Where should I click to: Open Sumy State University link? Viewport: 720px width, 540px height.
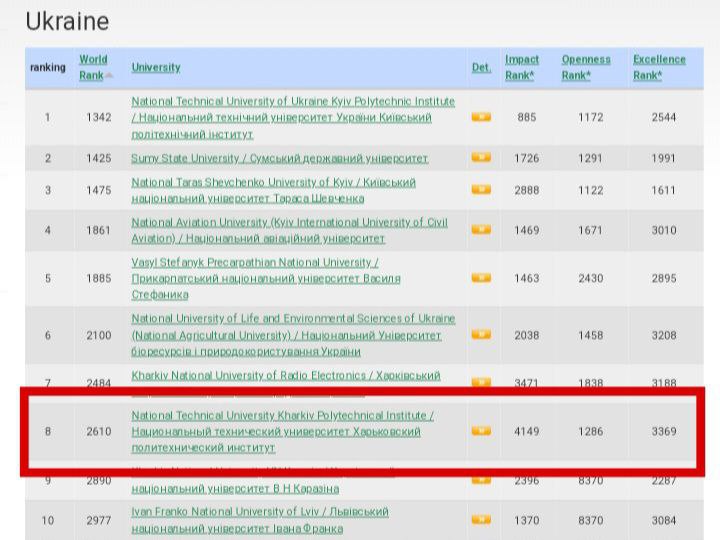coord(279,158)
